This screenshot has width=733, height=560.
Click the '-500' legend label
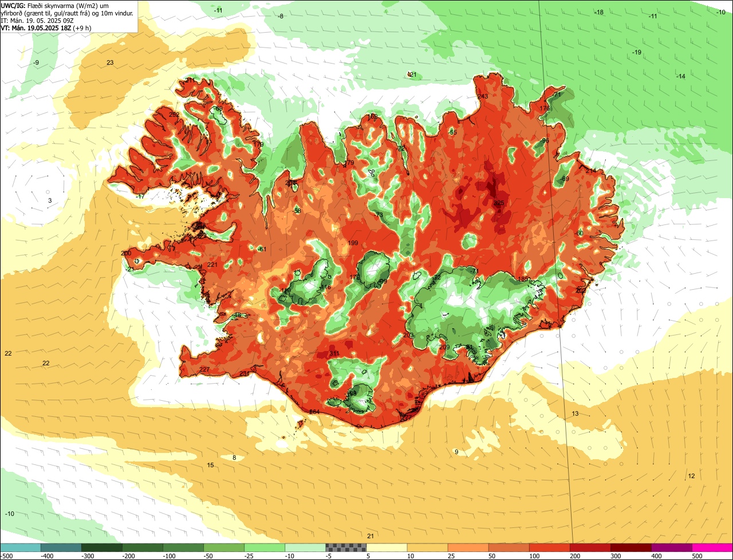click(x=6, y=556)
